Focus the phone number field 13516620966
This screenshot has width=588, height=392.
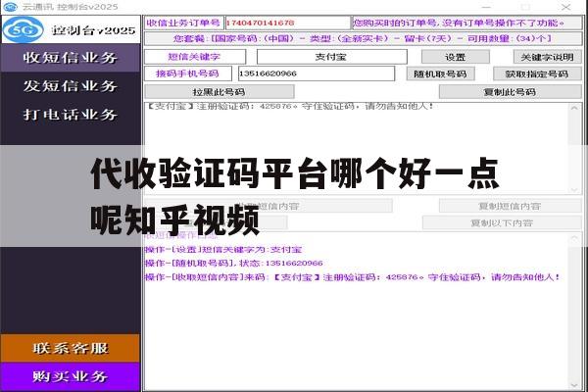point(317,73)
